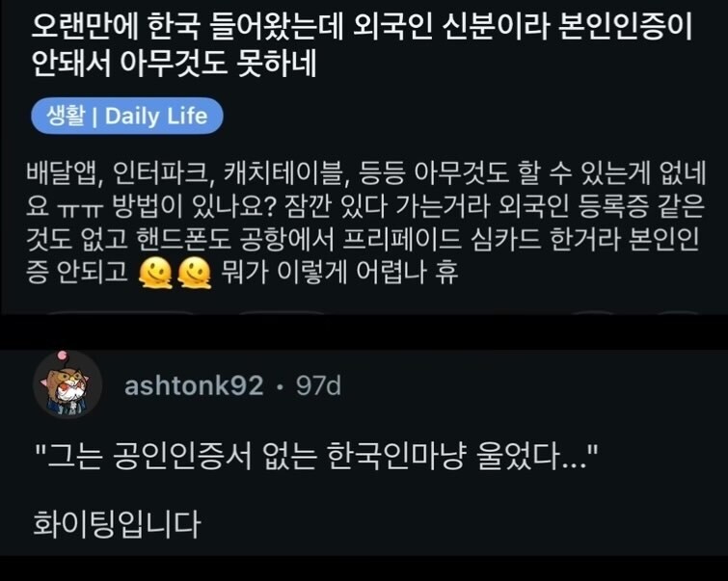Click the 화이팅입니다 comment line
The height and width of the screenshot is (581, 728).
(117, 524)
